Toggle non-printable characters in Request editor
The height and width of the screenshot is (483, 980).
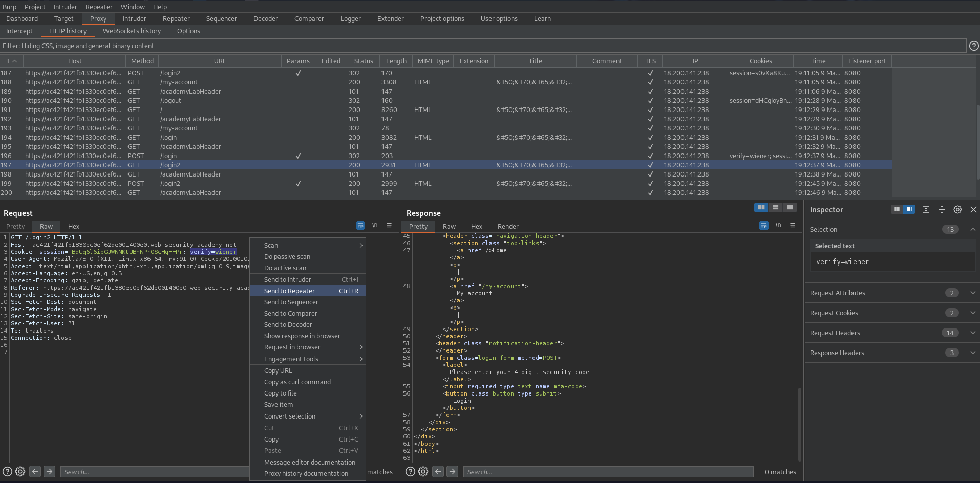pos(375,225)
